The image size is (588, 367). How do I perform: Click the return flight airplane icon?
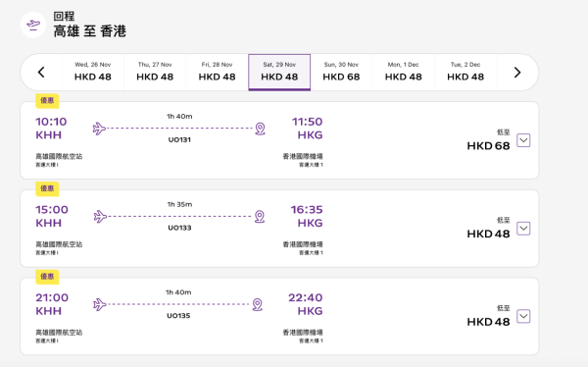pos(33,26)
